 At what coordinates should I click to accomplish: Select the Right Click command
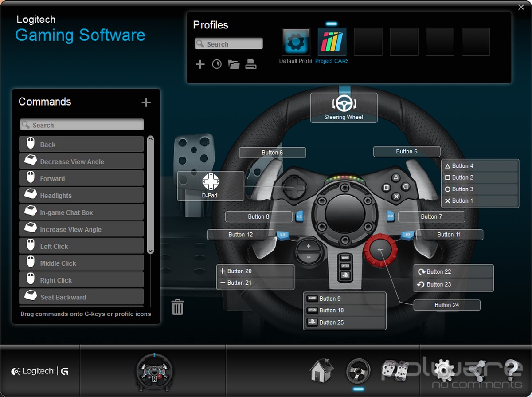pyautogui.click(x=82, y=280)
